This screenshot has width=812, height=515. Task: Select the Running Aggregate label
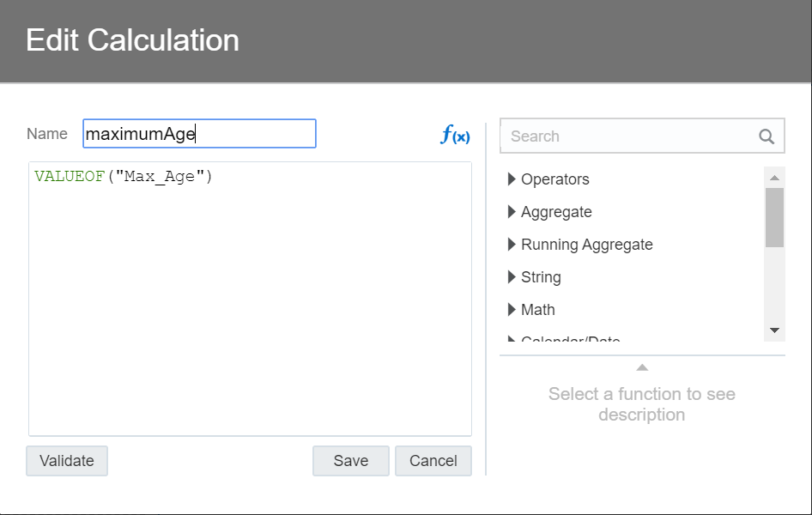586,245
